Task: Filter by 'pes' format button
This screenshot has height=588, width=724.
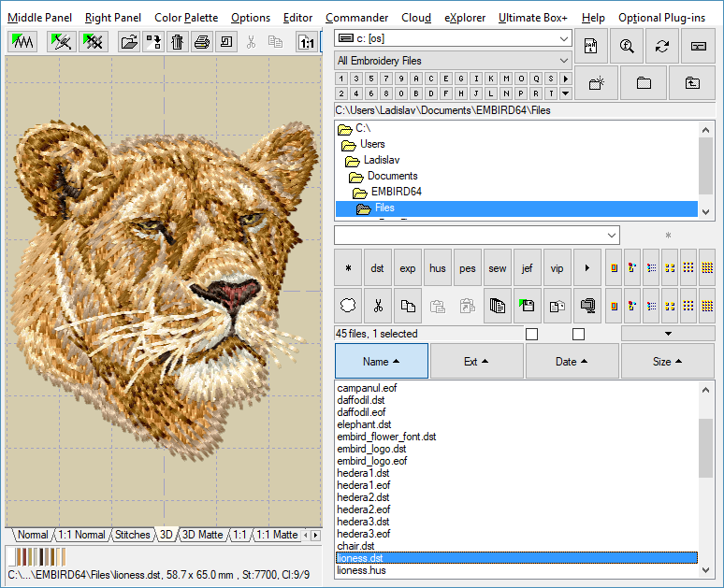Action: 468,268
